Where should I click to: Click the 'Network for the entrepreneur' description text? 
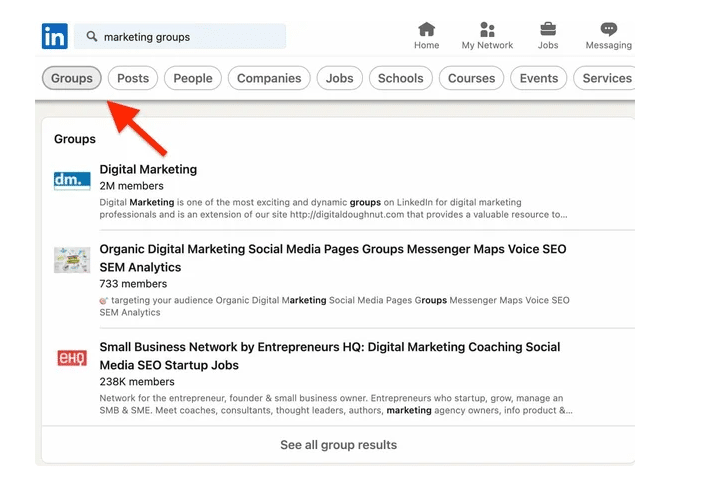[x=336, y=404]
